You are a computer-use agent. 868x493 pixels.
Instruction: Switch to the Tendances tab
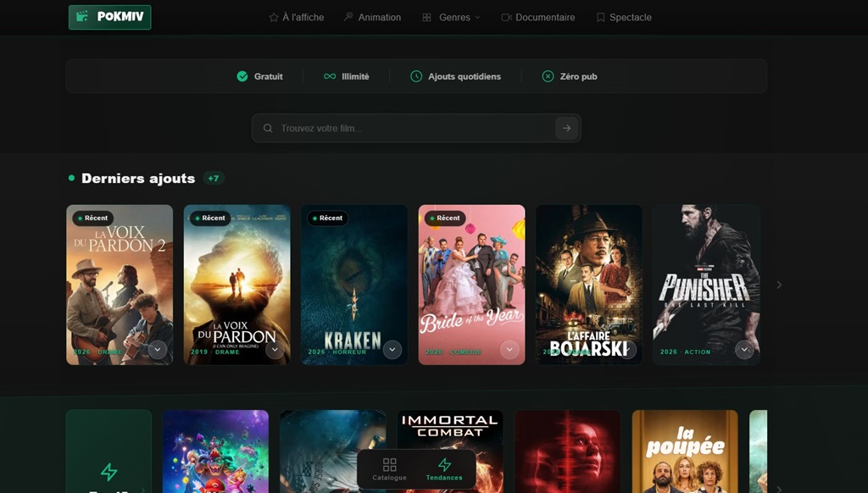click(x=444, y=469)
